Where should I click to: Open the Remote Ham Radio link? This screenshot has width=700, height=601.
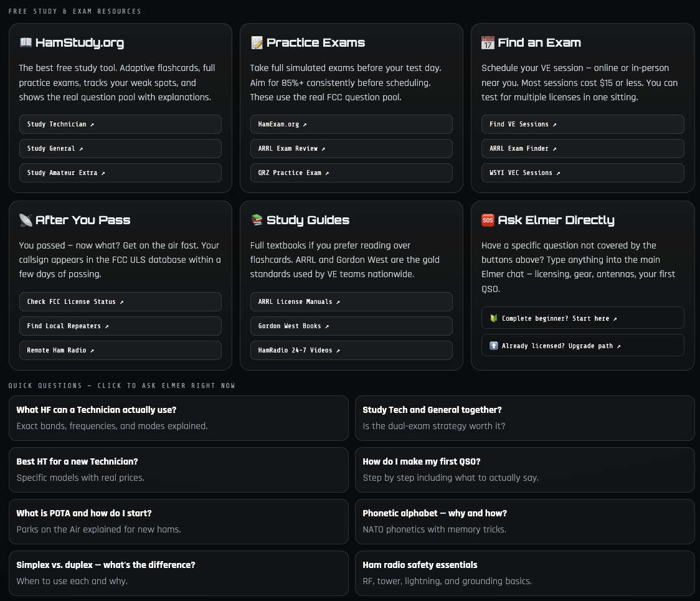pyautogui.click(x=120, y=351)
